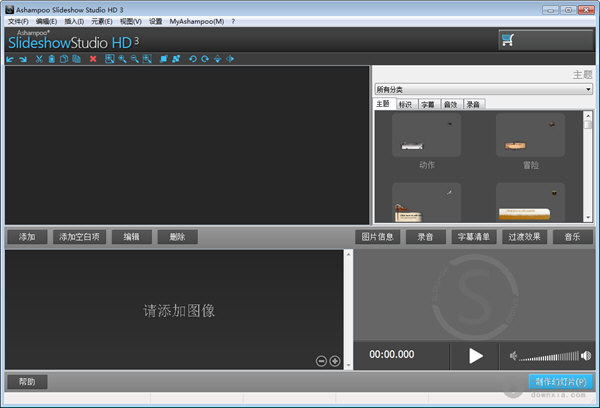Open the shopping cart icon
This screenshot has height=408, width=600.
(508, 40)
